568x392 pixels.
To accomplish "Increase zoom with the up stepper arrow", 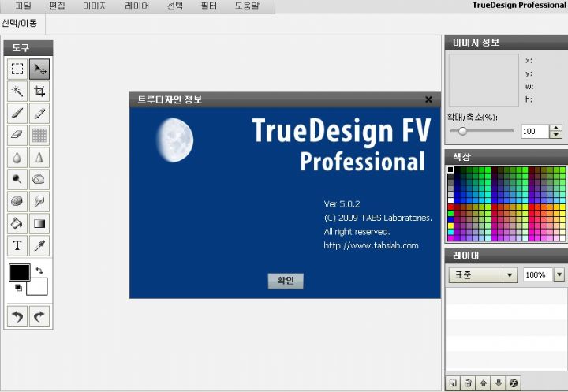I will click(556, 128).
